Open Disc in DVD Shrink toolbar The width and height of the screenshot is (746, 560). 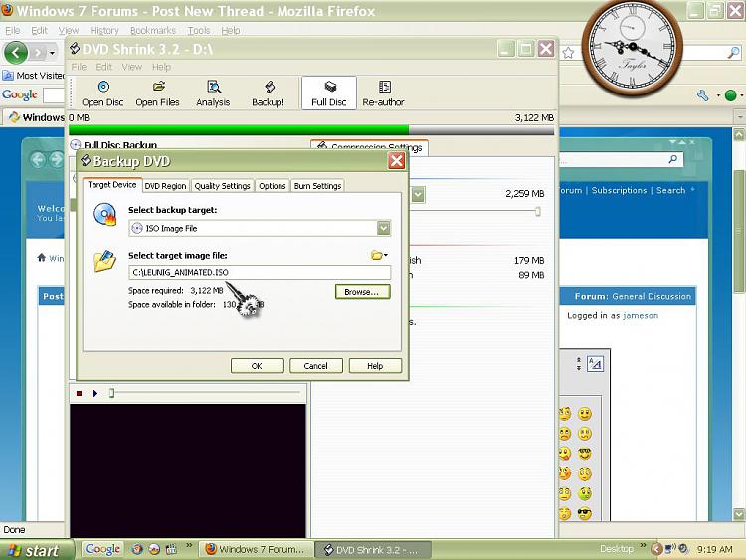click(102, 93)
